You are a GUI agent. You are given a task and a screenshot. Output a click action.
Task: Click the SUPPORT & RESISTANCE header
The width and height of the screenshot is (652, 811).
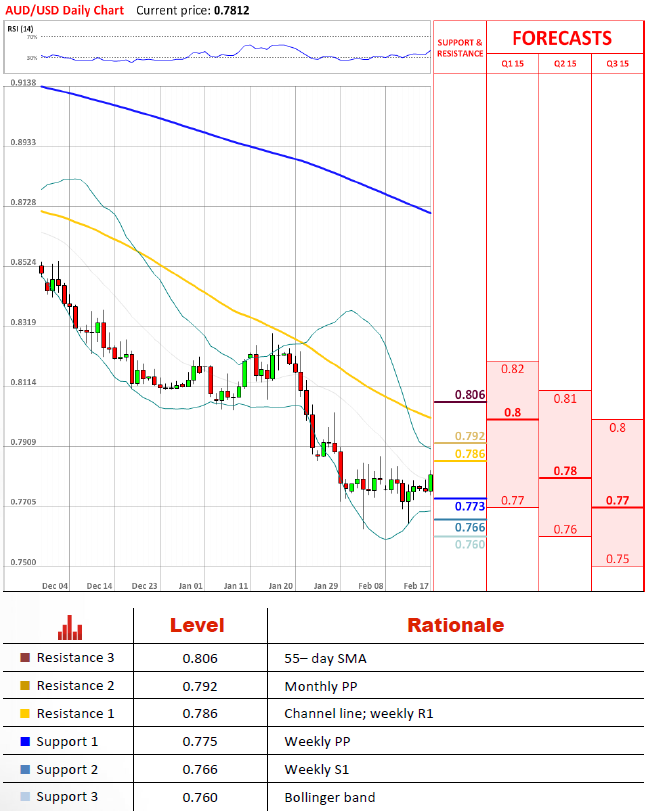click(x=460, y=48)
